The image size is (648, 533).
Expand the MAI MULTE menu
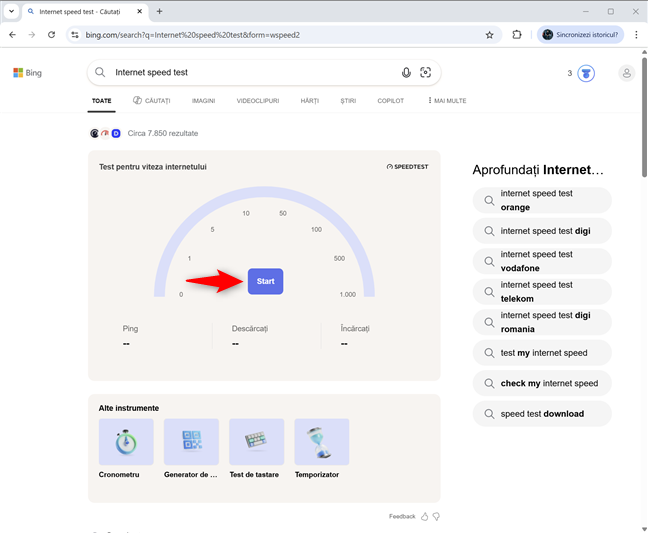pyautogui.click(x=446, y=101)
